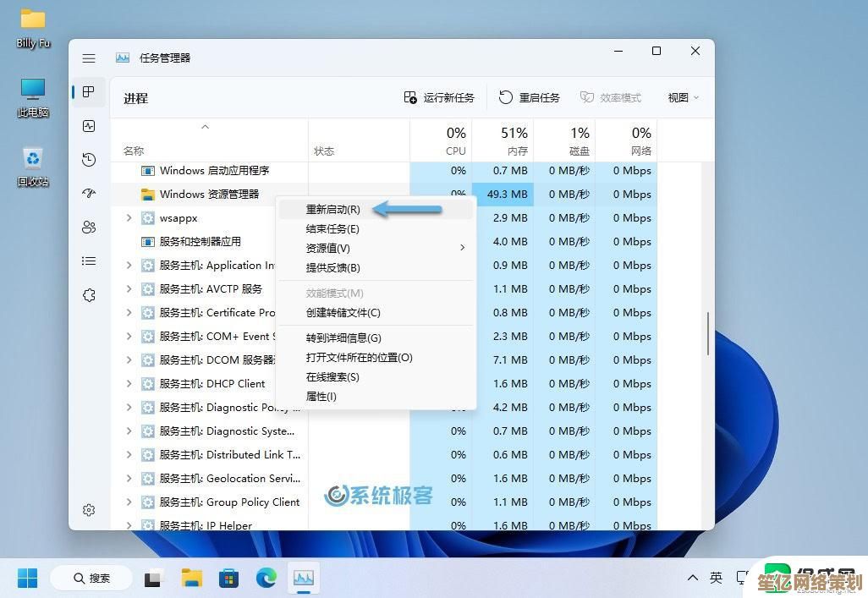The image size is (868, 598).
Task: Open File Explorer from taskbar
Action: [191, 579]
